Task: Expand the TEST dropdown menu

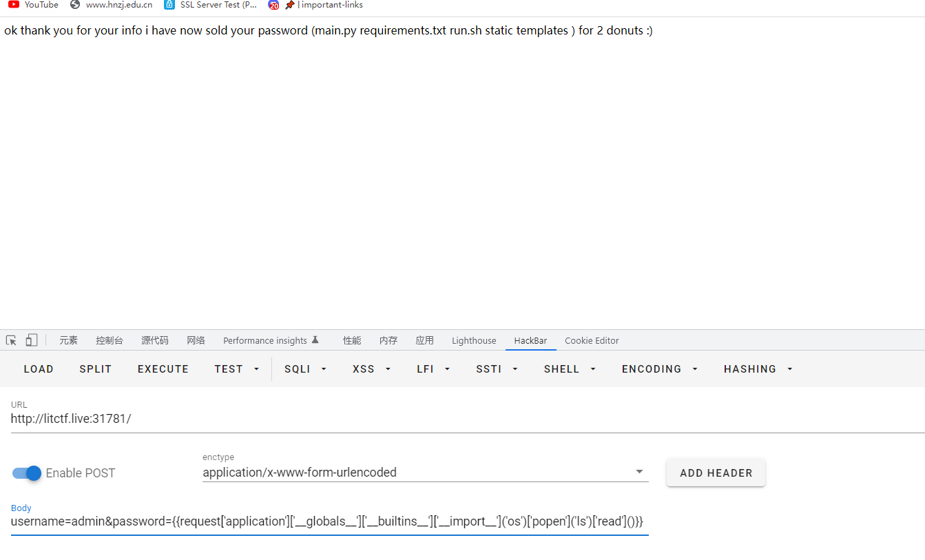Action: [x=237, y=369]
